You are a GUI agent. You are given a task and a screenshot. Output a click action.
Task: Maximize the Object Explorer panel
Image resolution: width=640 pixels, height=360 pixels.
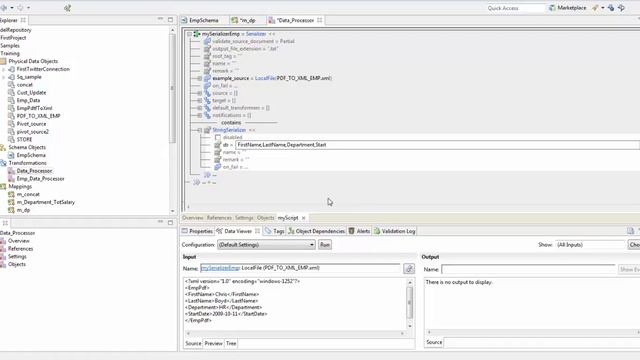coord(170,20)
